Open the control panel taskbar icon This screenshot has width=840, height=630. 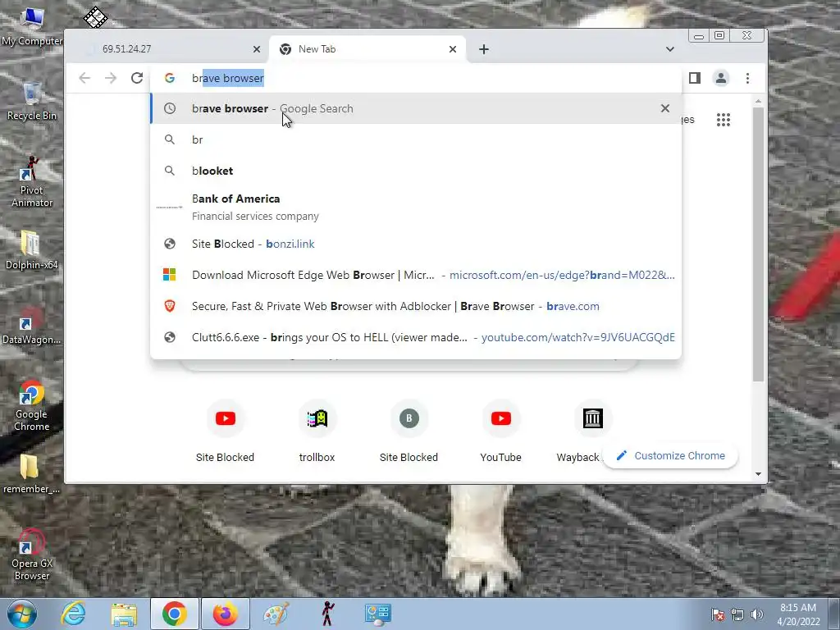[x=378, y=614]
